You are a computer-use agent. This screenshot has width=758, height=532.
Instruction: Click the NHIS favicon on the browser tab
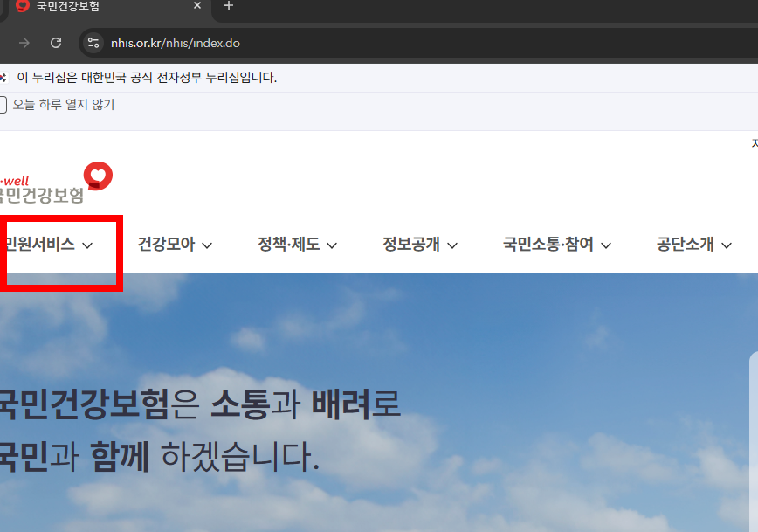(24, 8)
